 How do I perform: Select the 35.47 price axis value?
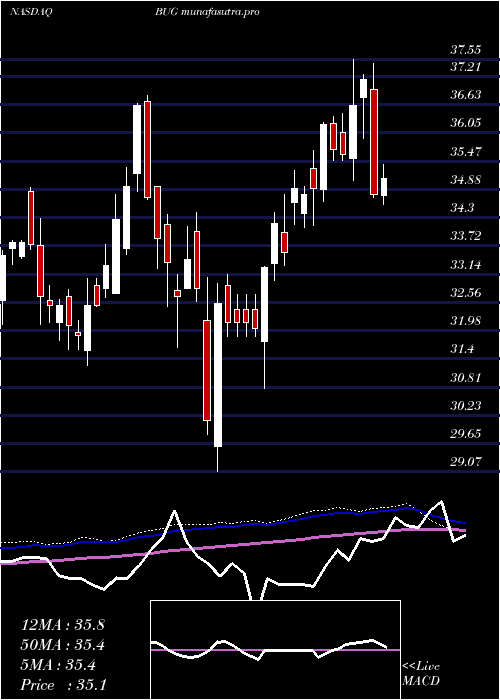tap(466, 151)
